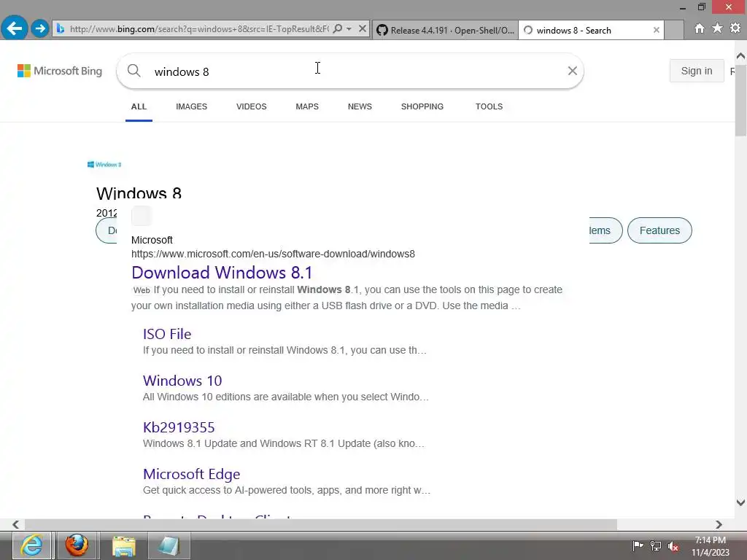747x560 pixels.
Task: Open Favorites star icon
Action: point(717,28)
